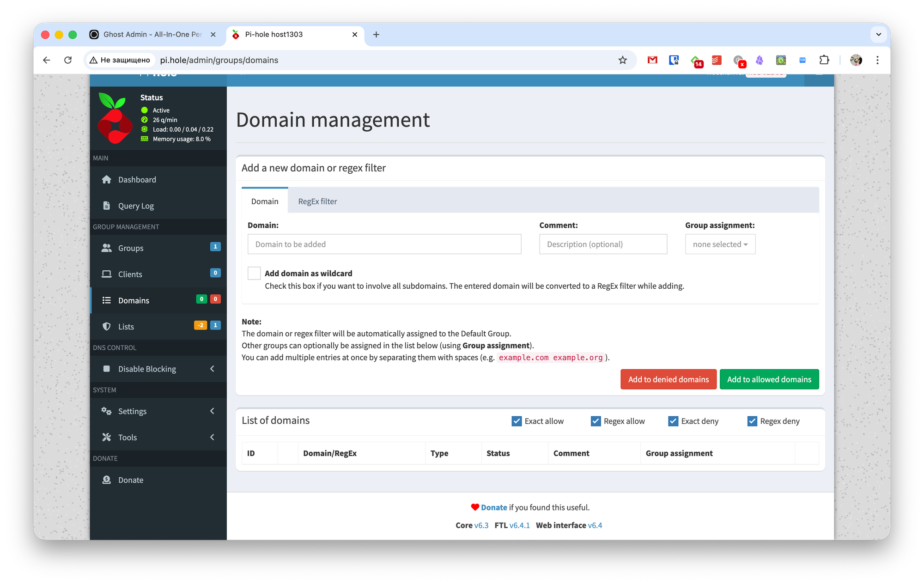Click Add to denied domains button
This screenshot has height=584, width=924.
point(668,379)
